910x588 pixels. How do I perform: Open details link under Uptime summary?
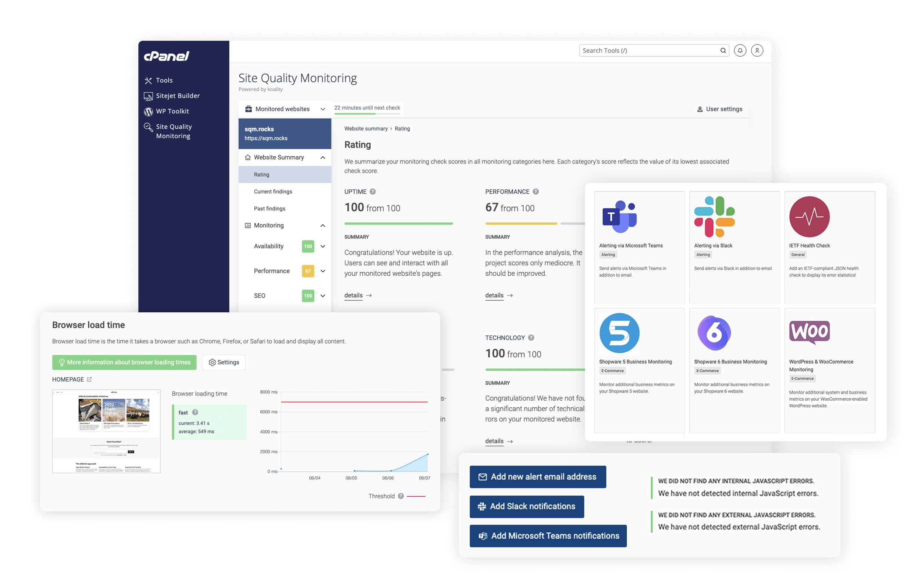(x=358, y=295)
